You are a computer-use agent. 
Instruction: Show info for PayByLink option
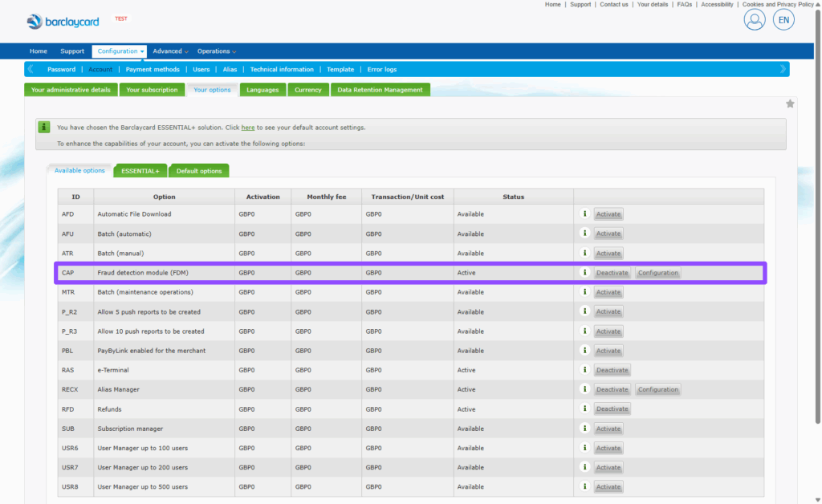584,351
